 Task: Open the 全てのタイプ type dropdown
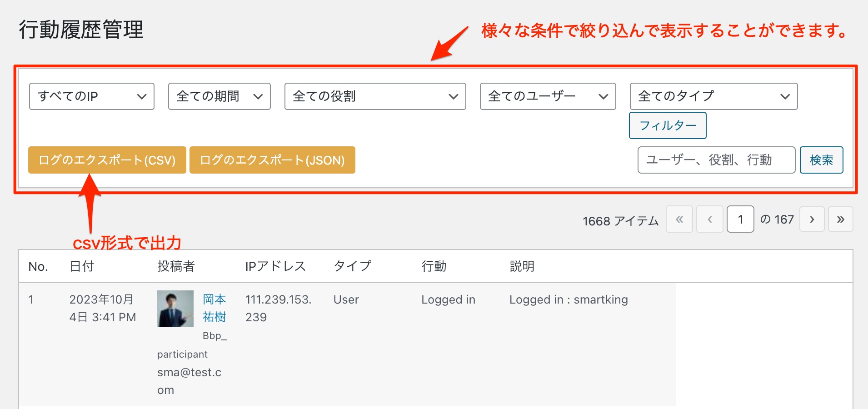[x=713, y=96]
